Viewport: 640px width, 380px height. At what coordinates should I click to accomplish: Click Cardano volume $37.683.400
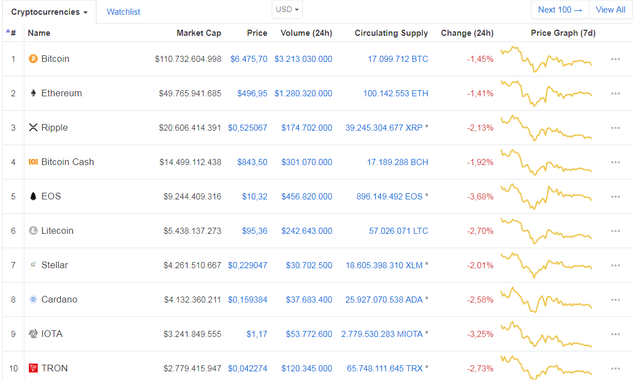tap(309, 300)
